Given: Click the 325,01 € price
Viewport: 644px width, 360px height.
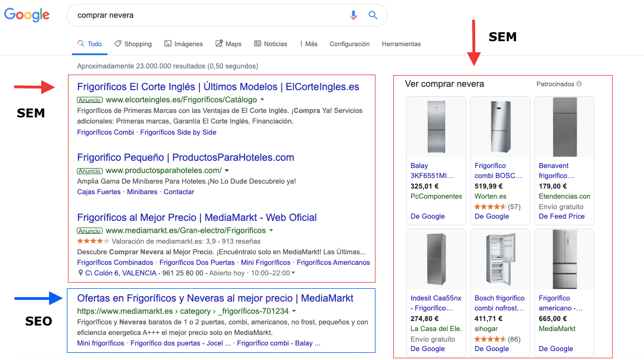Looking at the screenshot, I should point(425,186).
